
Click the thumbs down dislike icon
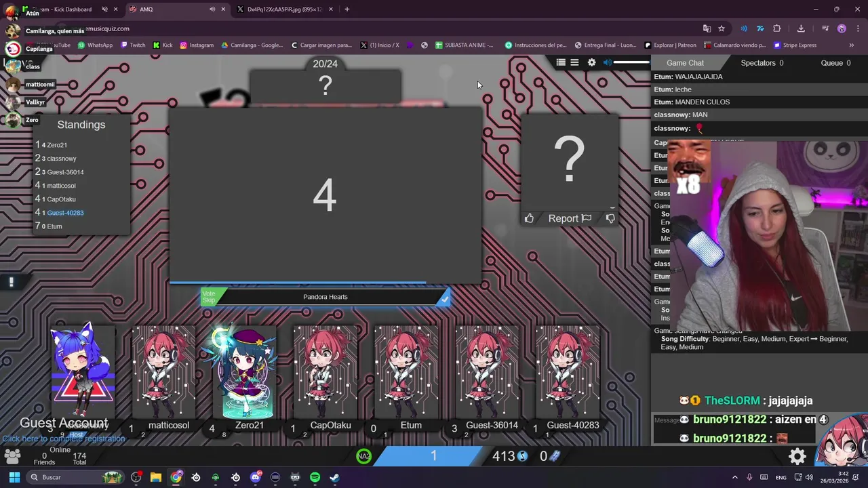[610, 218]
